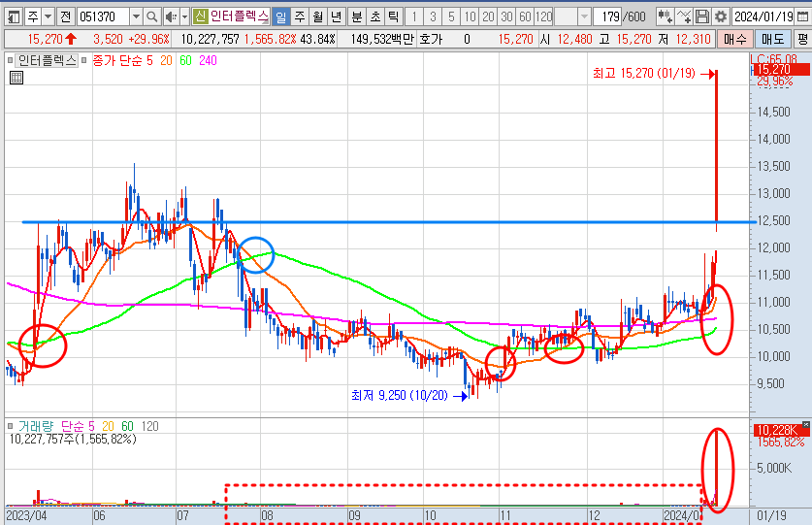Click the partially visible 평 button
This screenshot has height=525, width=812.
tap(802, 39)
